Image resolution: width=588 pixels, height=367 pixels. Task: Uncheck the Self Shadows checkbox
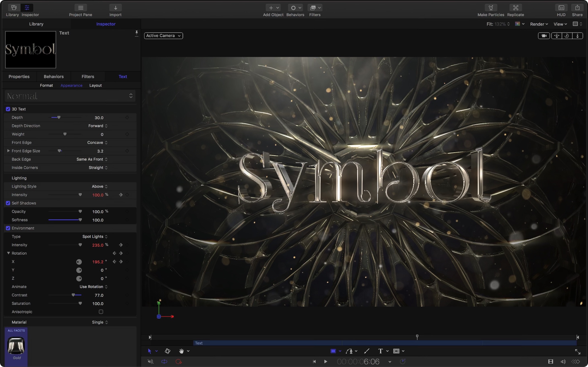click(x=8, y=203)
